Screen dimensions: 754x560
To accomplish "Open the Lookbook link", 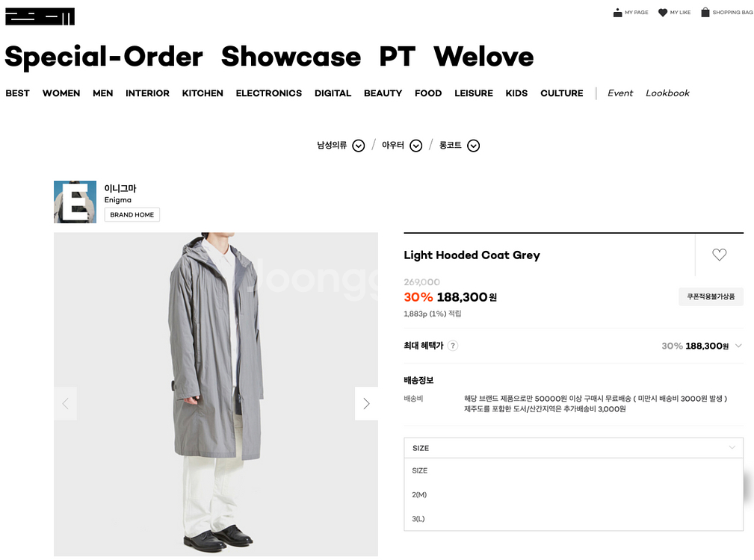I will coord(667,93).
